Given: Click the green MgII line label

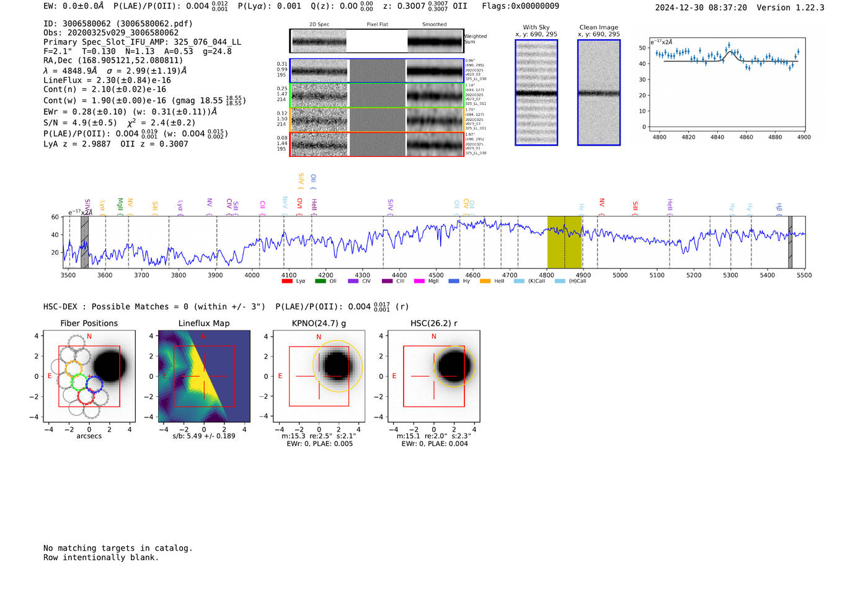Looking at the screenshot, I should [120, 205].
